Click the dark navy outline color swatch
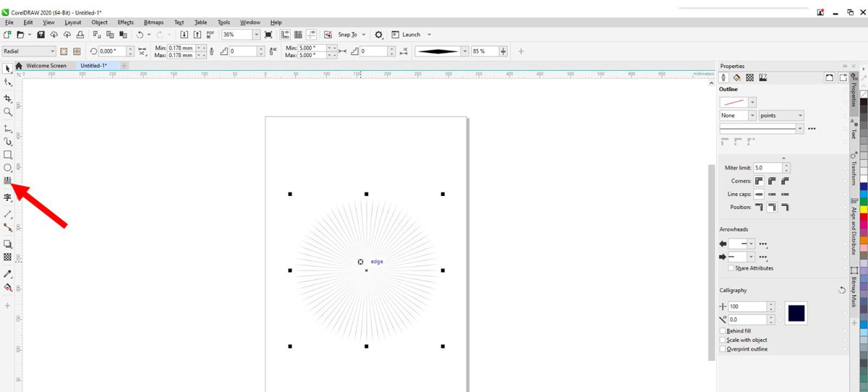 pyautogui.click(x=796, y=313)
